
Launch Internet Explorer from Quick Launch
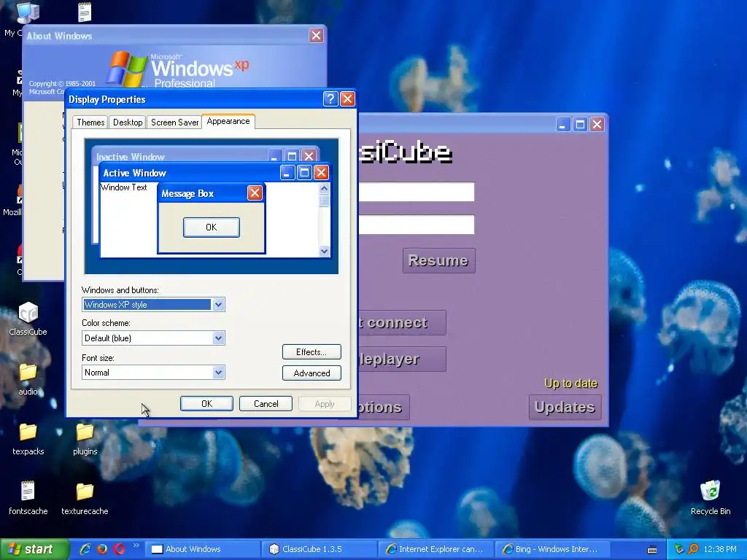85,549
